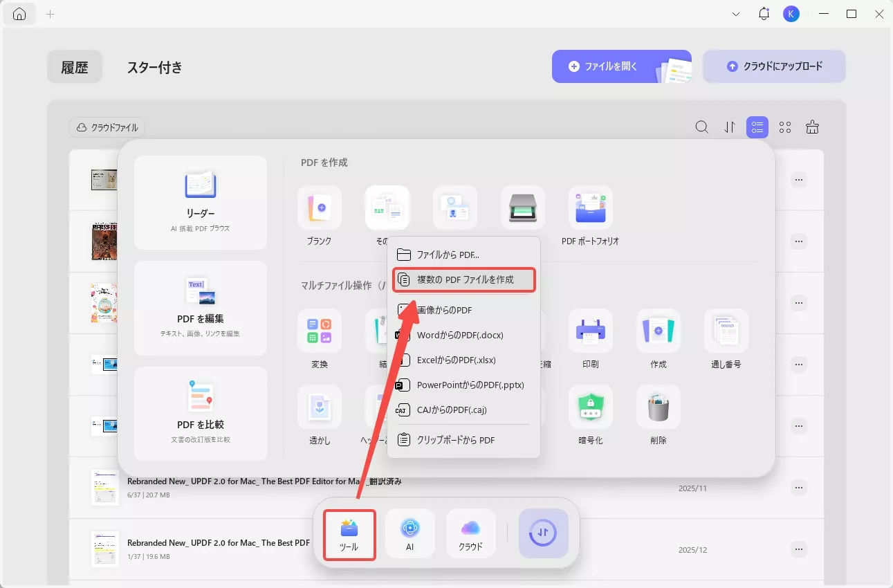Screen dimensions: 893x588
Task: Open the リーダー card
Action: pyautogui.click(x=201, y=203)
